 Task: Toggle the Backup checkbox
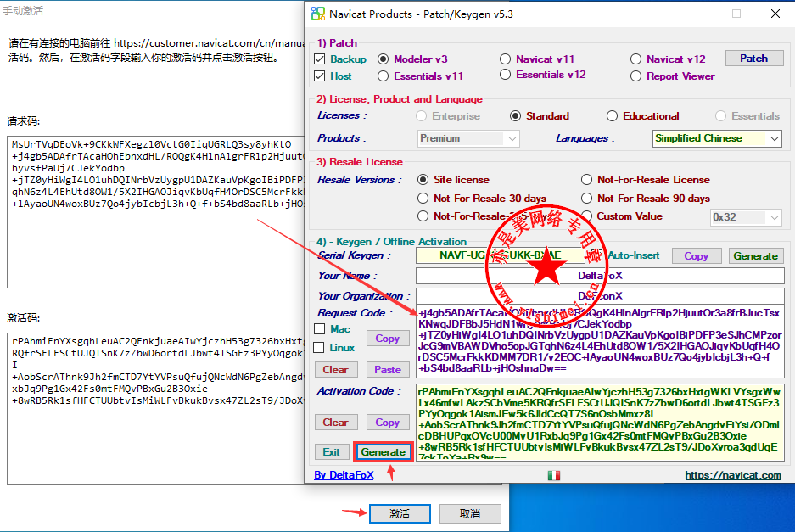[x=319, y=59]
